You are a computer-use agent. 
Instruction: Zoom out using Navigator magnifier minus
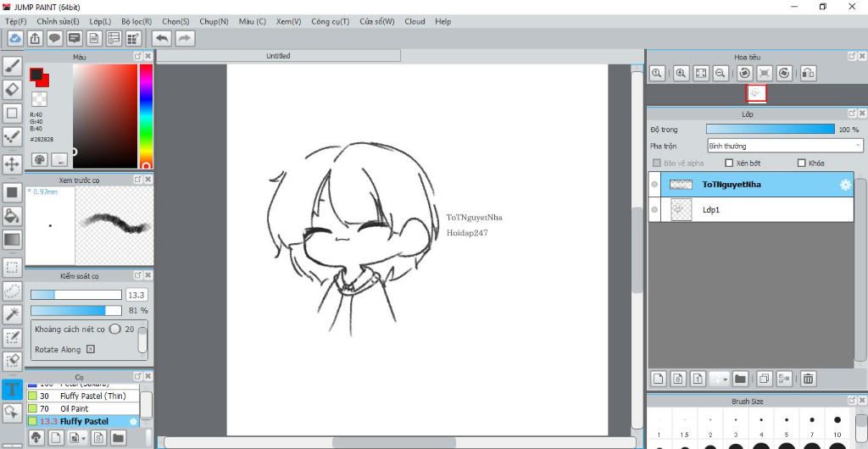point(720,73)
